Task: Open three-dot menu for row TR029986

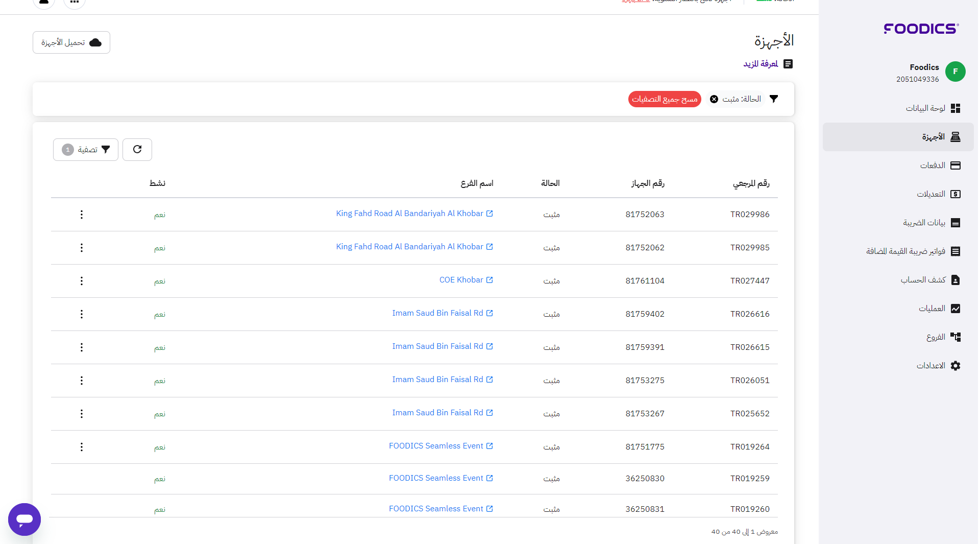Action: click(x=82, y=215)
